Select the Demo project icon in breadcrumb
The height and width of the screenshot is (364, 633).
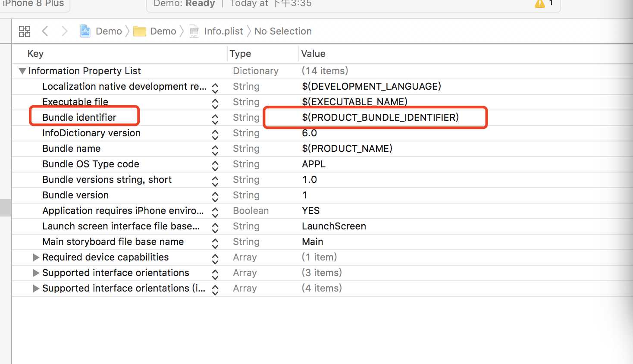[x=85, y=31]
